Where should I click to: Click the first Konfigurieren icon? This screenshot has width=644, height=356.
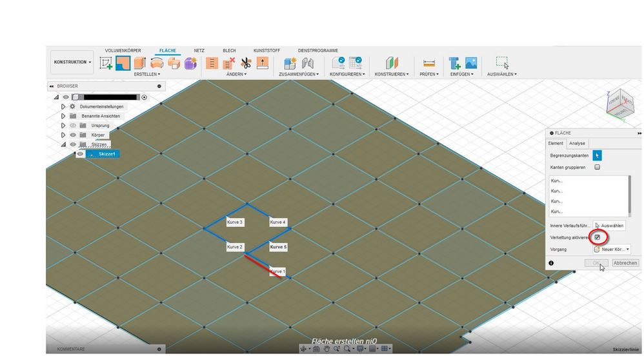tap(338, 63)
